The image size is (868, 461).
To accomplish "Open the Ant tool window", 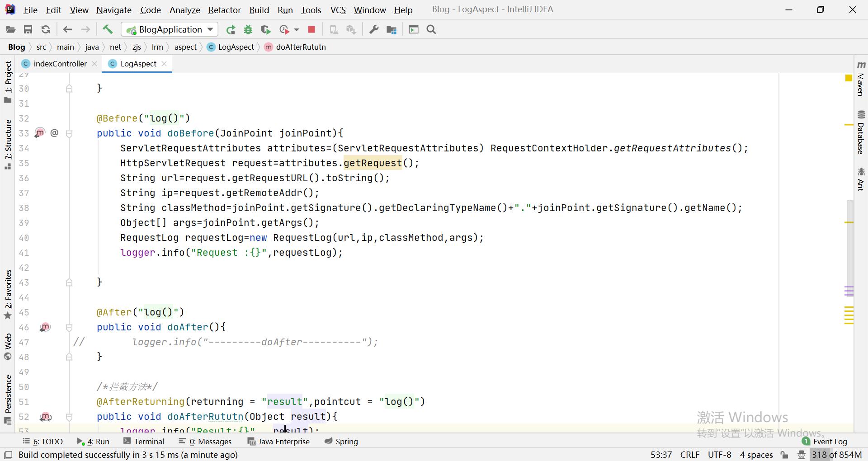I will pos(861,179).
